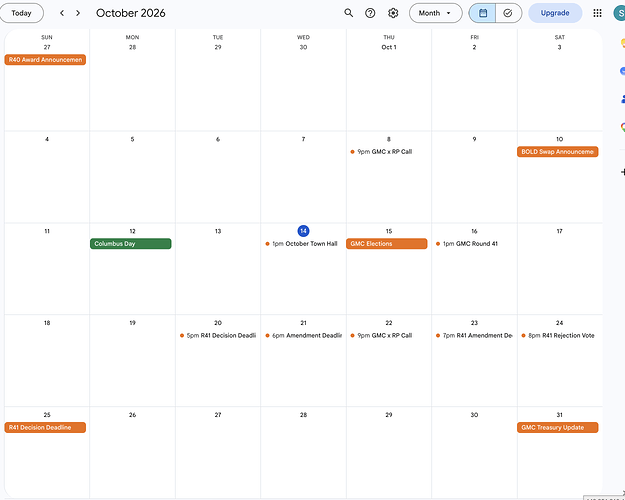Open the GMC Elections event
Screen dimensions: 625x500
coord(387,244)
